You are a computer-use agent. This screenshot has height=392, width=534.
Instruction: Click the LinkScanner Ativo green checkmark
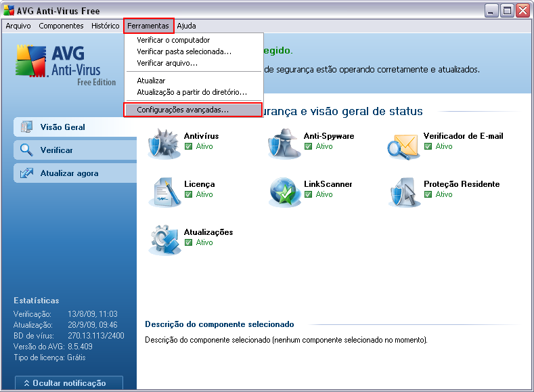click(308, 194)
